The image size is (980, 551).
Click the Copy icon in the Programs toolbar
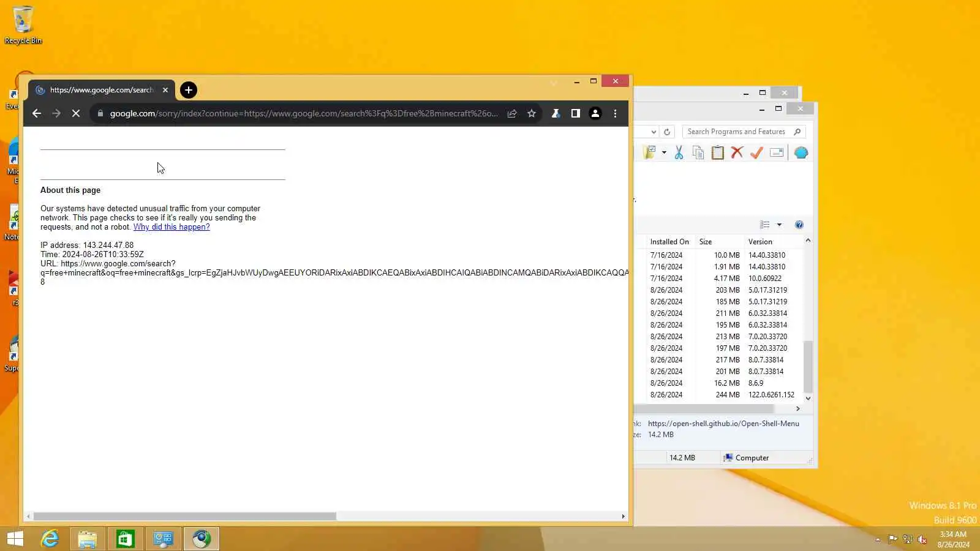[x=698, y=153]
